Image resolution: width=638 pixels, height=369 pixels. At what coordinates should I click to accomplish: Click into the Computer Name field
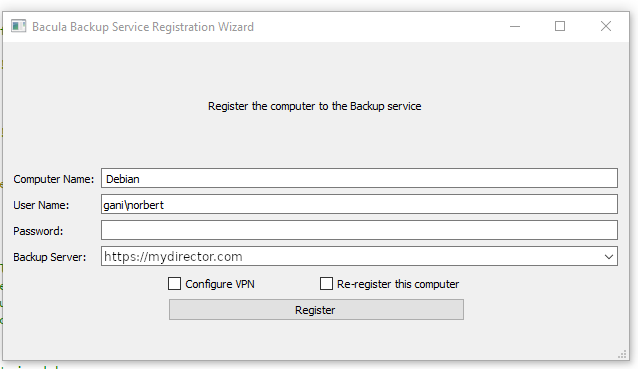[x=359, y=178]
